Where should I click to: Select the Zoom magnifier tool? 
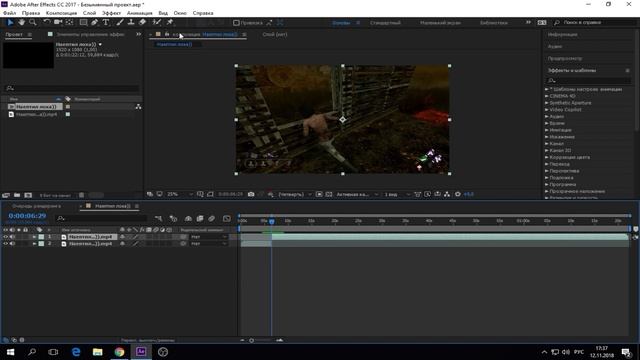[x=33, y=22]
